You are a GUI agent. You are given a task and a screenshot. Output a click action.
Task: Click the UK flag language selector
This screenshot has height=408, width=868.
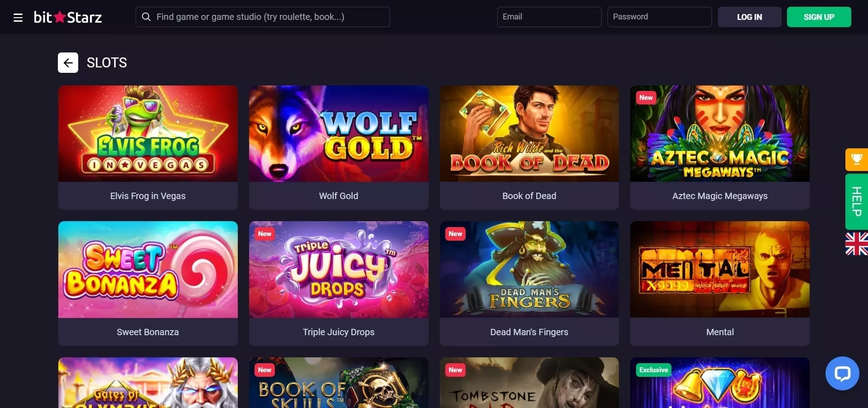click(x=856, y=243)
